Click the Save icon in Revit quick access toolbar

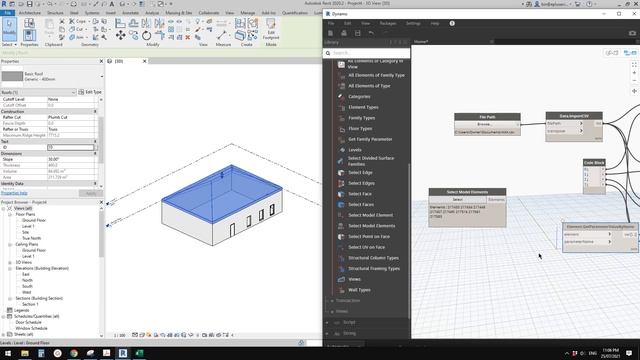click(x=29, y=4)
